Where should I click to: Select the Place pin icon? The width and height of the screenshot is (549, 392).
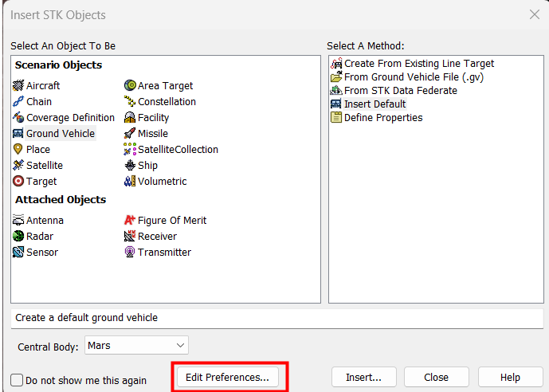(18, 150)
